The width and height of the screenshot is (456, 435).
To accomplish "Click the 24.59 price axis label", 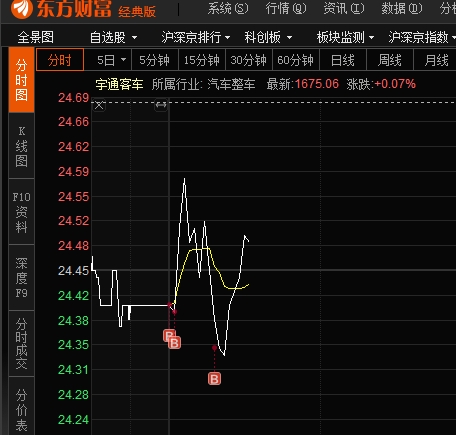I will point(74,172).
